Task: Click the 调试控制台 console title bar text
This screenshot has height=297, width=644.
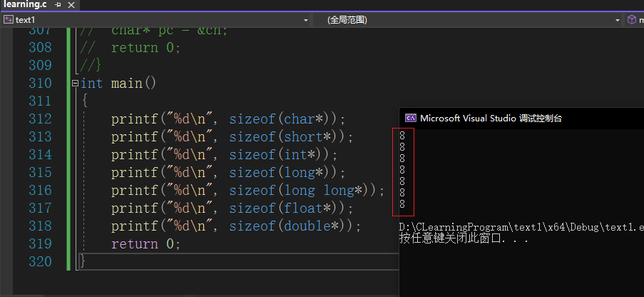Action: (540, 119)
